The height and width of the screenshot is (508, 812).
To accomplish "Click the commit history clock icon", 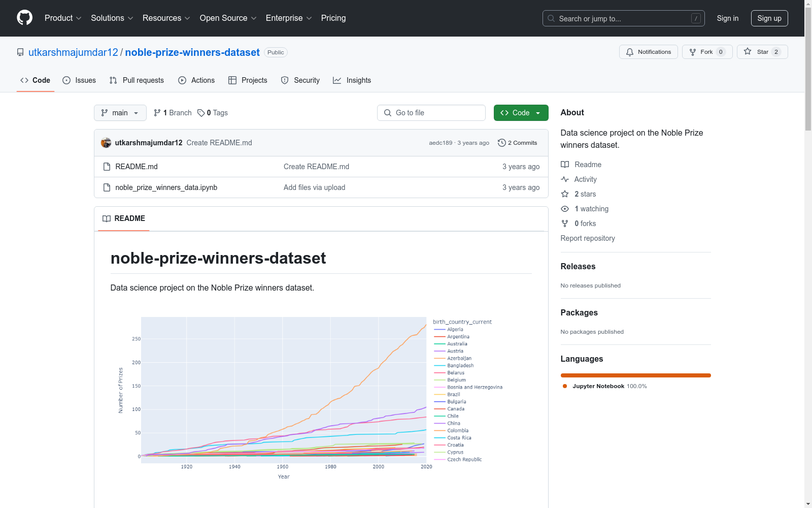I will tap(502, 143).
